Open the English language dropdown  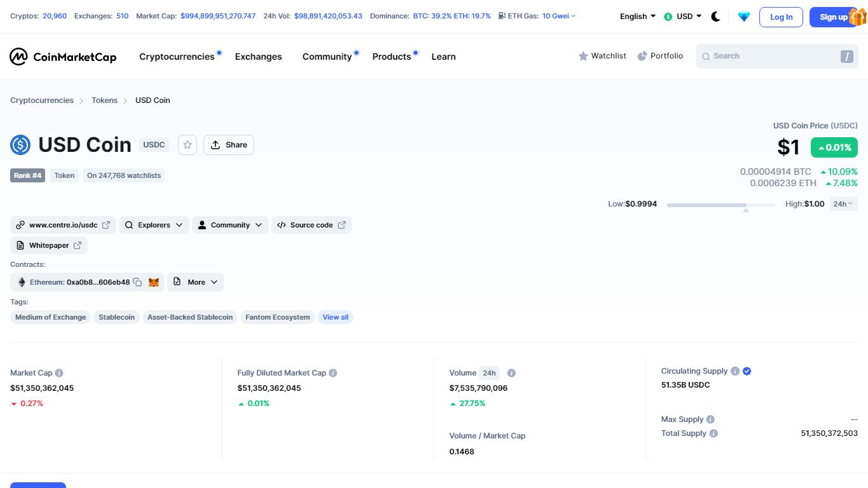tap(638, 17)
